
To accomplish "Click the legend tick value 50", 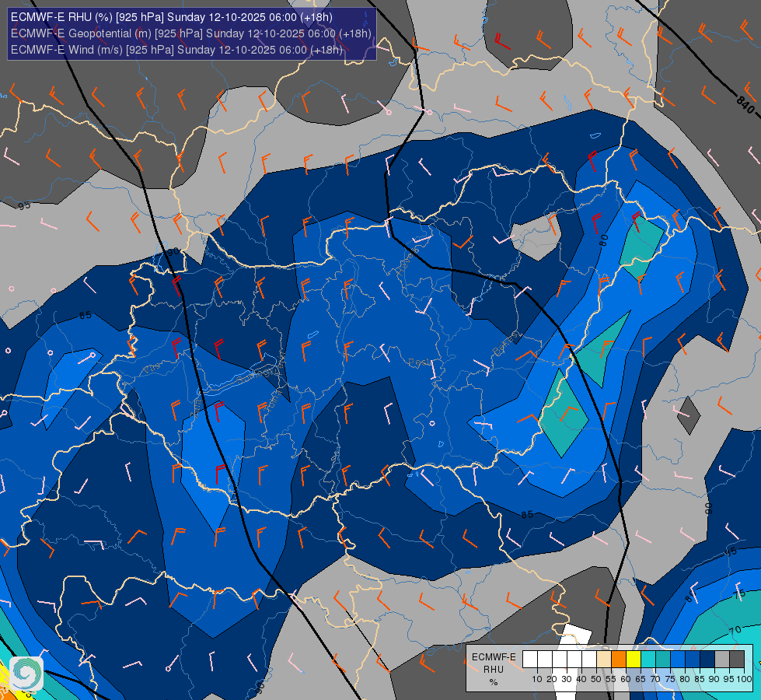I will pos(596,679).
